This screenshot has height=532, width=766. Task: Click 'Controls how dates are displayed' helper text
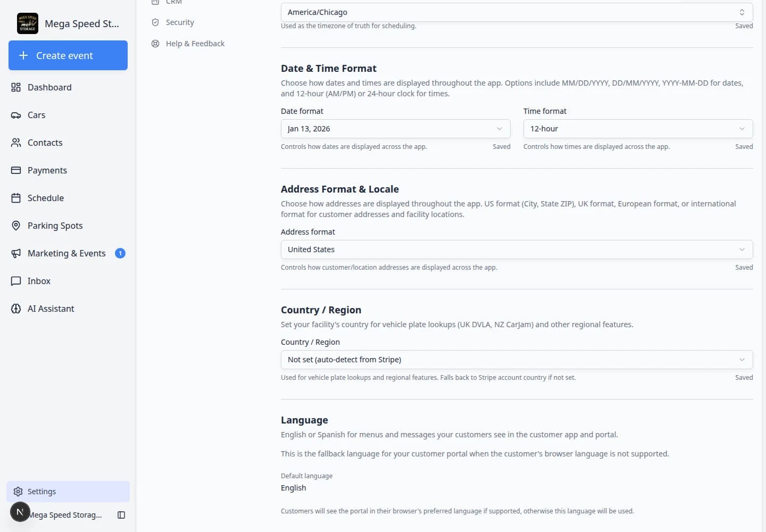(x=354, y=147)
